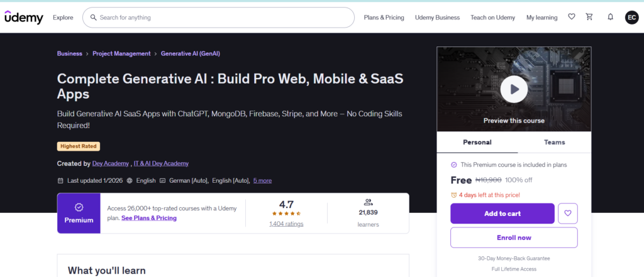Open the 1,404 ratings link

click(286, 224)
